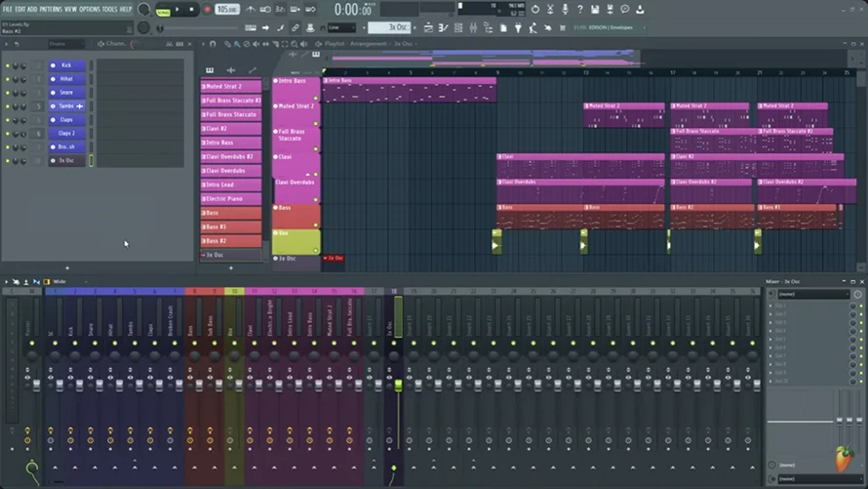Screen dimensions: 868x489
Task: Click the Undo history circular arrow icon
Action: pos(534,9)
